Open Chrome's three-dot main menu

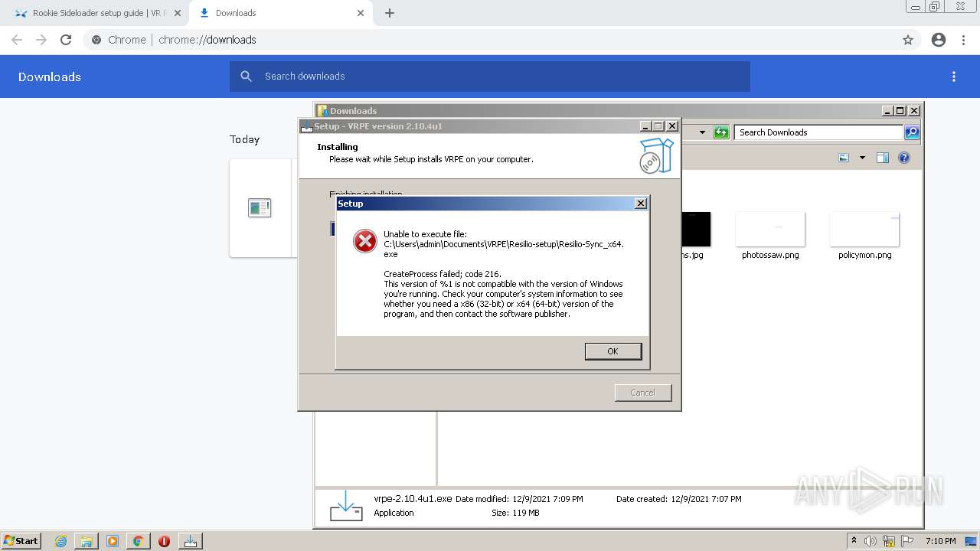coord(964,40)
